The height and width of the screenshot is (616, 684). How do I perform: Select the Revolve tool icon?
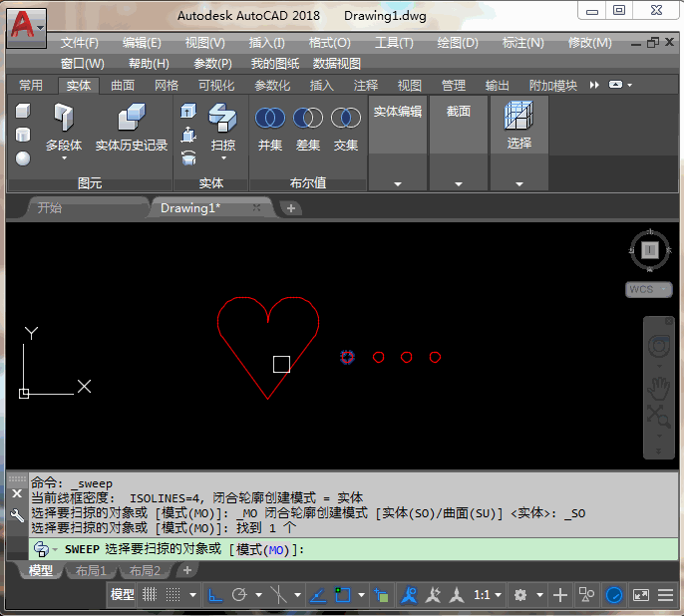(x=188, y=157)
